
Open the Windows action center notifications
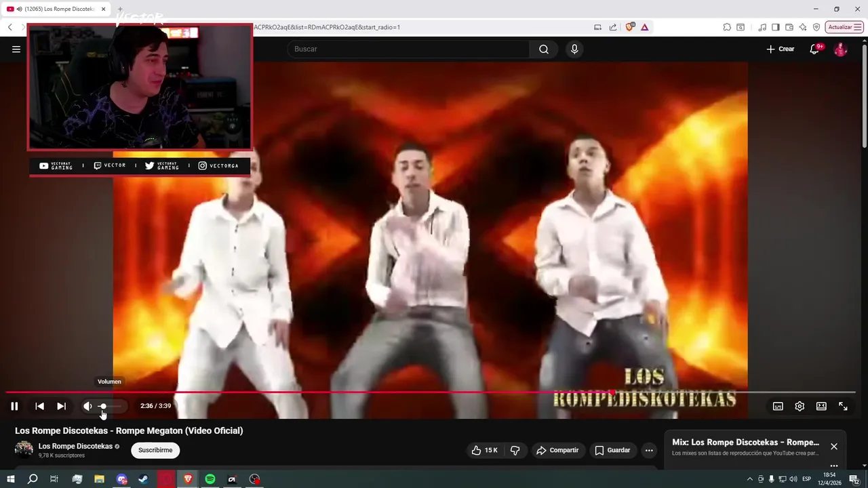(854, 479)
